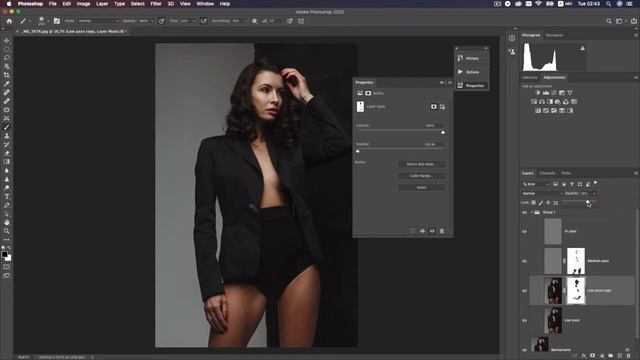Select the Clone Stamp tool
640x360 pixels.
click(7, 136)
